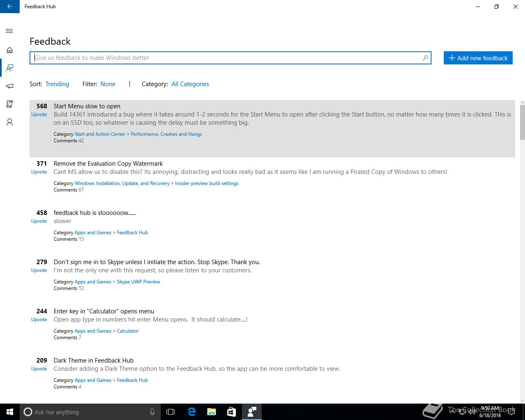Click the feedback list scrollbar thumb
This screenshot has width=525, height=420.
tap(522, 122)
